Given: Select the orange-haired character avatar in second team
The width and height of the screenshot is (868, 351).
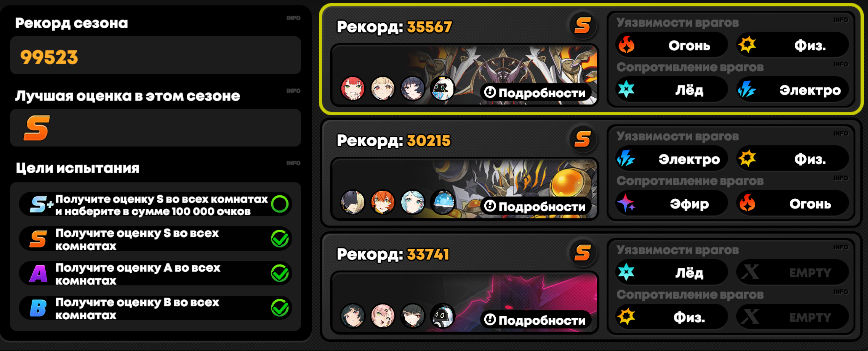Looking at the screenshot, I should [383, 202].
